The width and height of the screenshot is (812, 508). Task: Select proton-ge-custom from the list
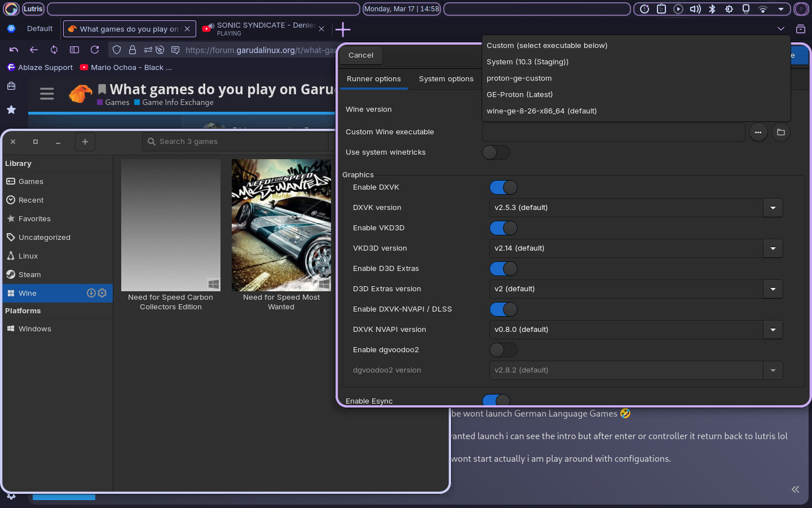click(637, 78)
